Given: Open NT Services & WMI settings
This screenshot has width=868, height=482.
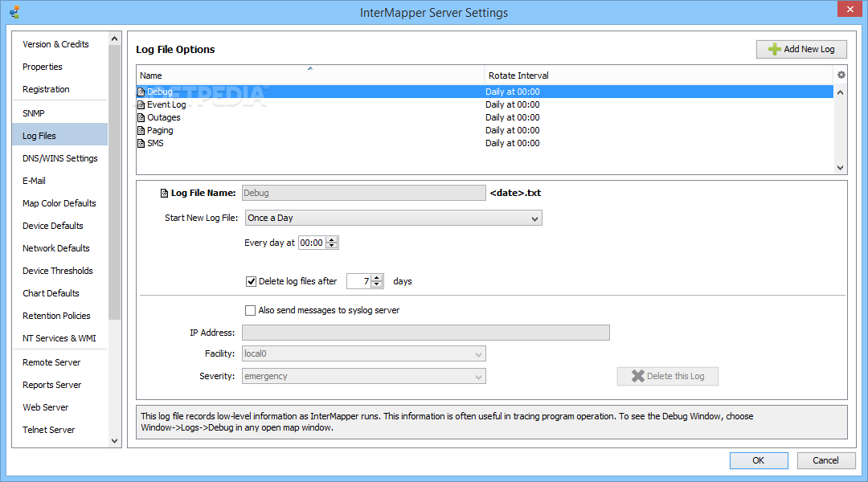Looking at the screenshot, I should coord(59,339).
